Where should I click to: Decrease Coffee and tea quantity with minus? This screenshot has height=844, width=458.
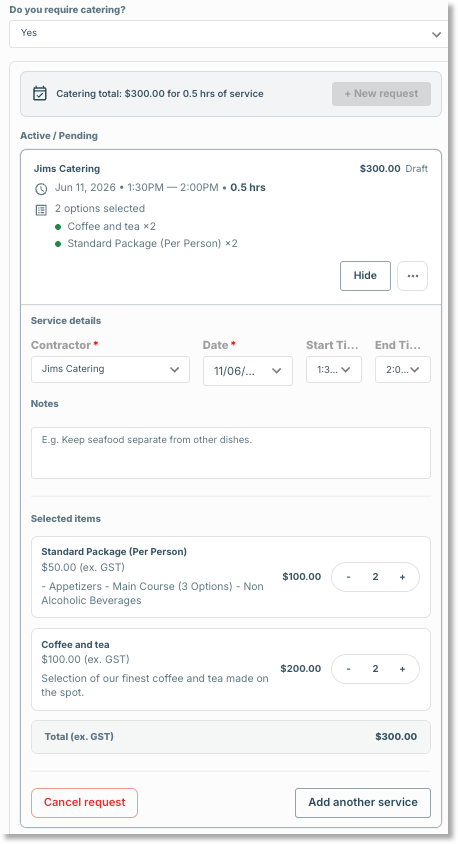click(348, 669)
